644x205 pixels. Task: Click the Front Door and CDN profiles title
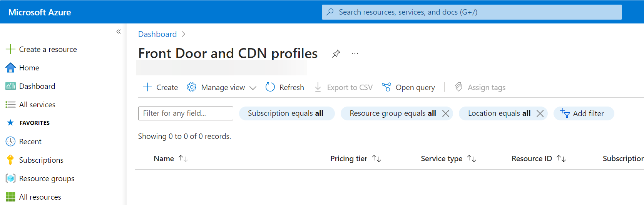(228, 53)
